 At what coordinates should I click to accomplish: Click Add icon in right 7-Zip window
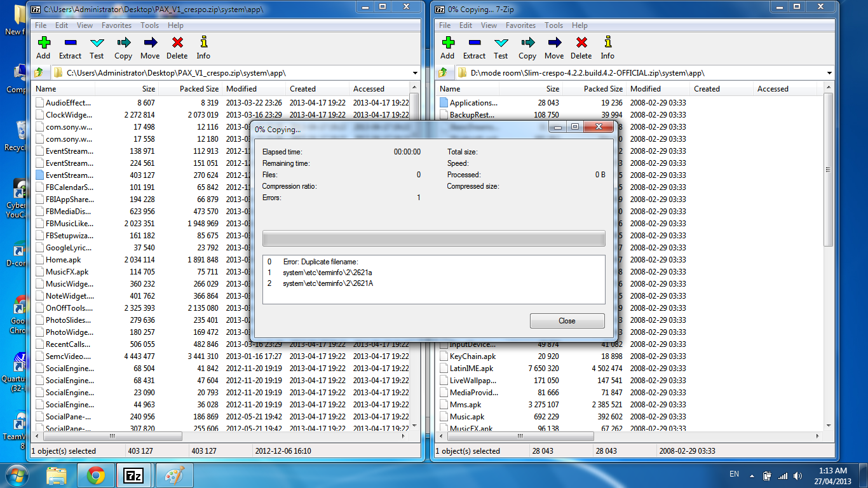447,48
